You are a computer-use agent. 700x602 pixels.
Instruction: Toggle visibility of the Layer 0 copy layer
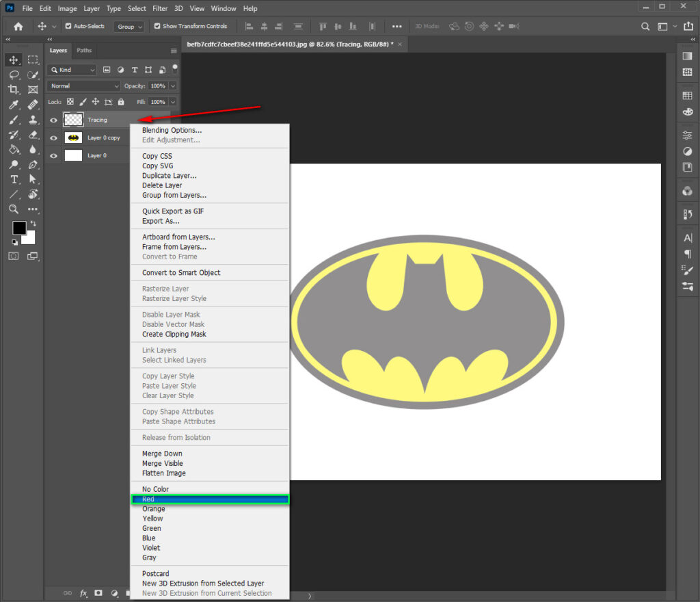click(x=53, y=137)
